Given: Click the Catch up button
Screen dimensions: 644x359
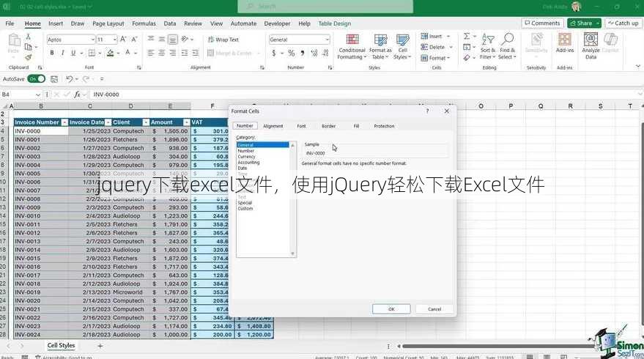Looking at the screenshot, I should (623, 23).
